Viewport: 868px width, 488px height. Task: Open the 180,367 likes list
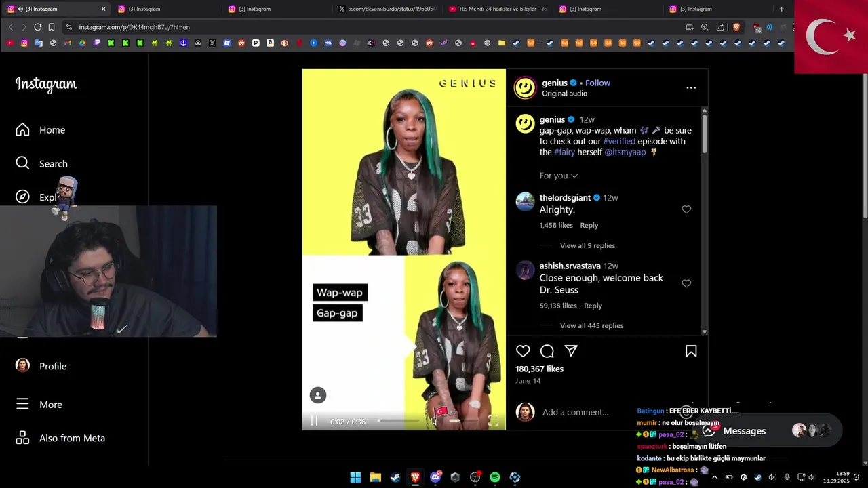539,369
